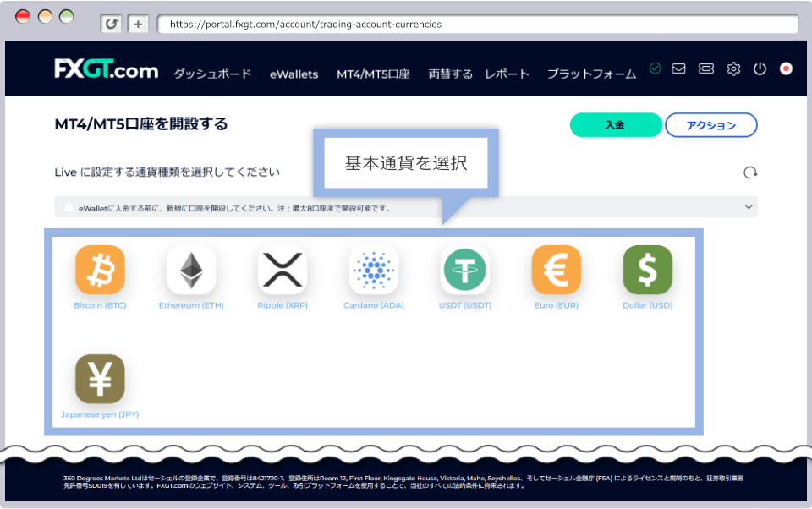Select the Bitcoin (BTC) currency icon
Image resolution: width=812 pixels, height=509 pixels.
(x=100, y=270)
